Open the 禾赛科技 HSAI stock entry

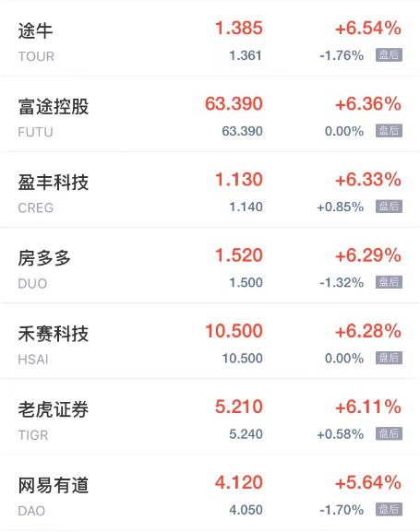tap(210, 341)
